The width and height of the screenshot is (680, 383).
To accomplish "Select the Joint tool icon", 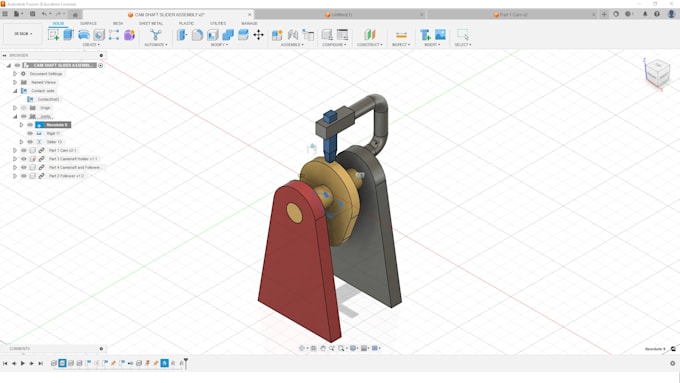I will coord(293,35).
